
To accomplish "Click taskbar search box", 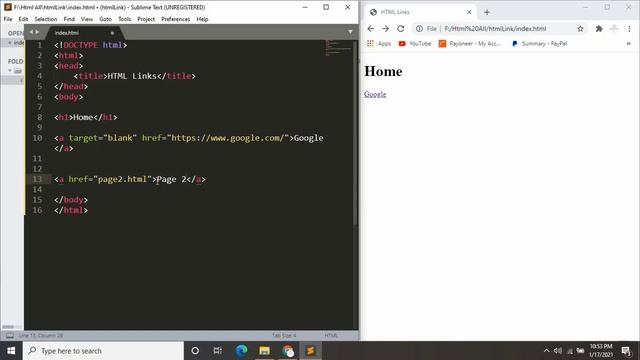I will (x=103, y=351).
